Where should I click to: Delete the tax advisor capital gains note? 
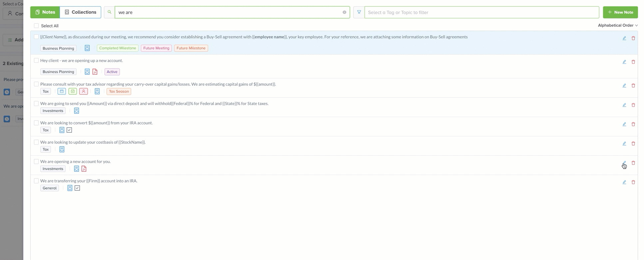[x=633, y=86]
